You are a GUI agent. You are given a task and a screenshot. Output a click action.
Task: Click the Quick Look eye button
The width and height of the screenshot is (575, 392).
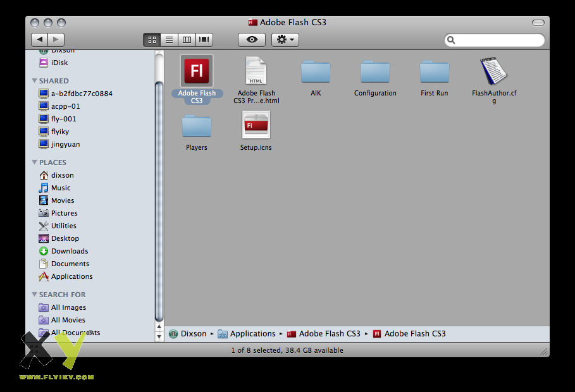click(x=252, y=40)
